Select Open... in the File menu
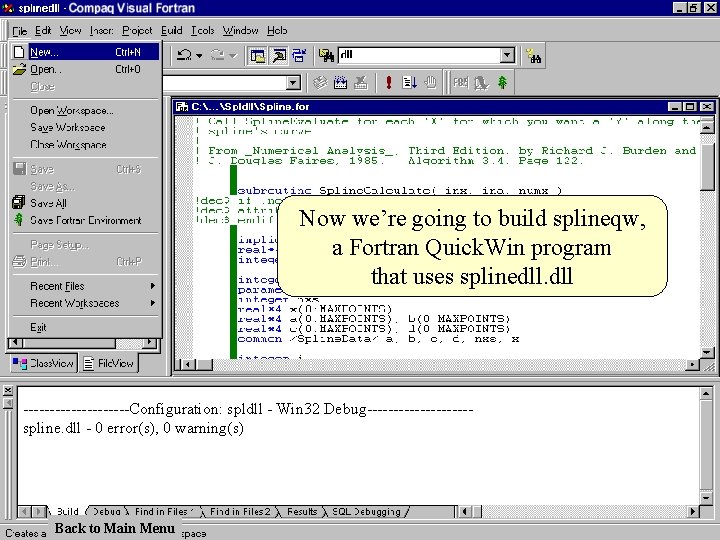 (x=85, y=69)
